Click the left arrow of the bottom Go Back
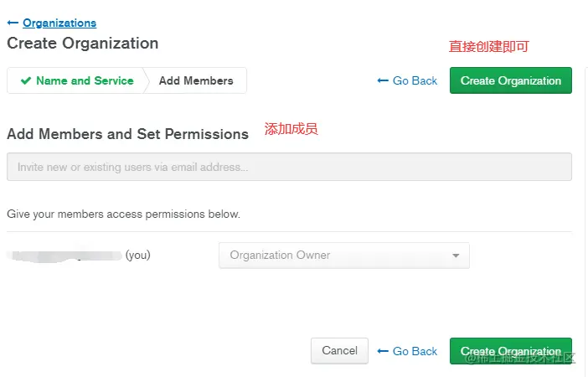Image resolution: width=588 pixels, height=377 pixels. point(383,351)
